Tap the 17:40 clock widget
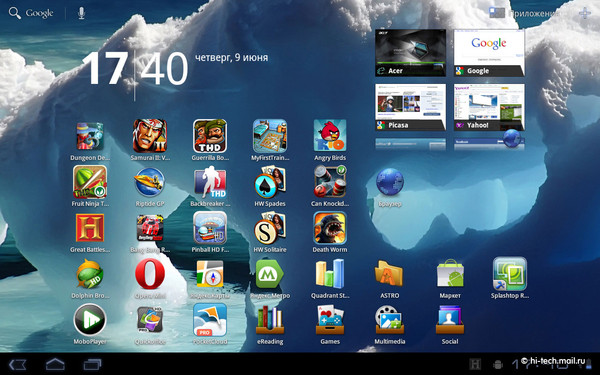The height and width of the screenshot is (375, 600). [135, 68]
